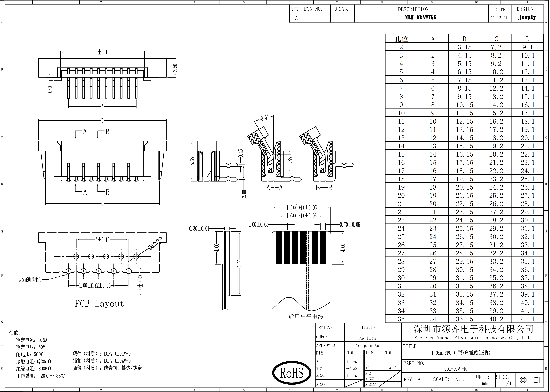Click the 0.30±0.01 cable thickness dimension
The image size is (550, 392).
[199, 228]
